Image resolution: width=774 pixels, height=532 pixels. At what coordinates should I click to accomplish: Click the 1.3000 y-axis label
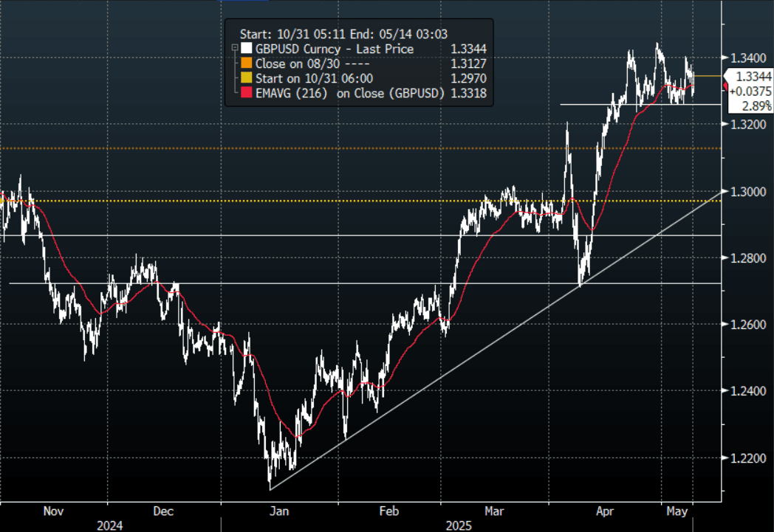point(748,191)
